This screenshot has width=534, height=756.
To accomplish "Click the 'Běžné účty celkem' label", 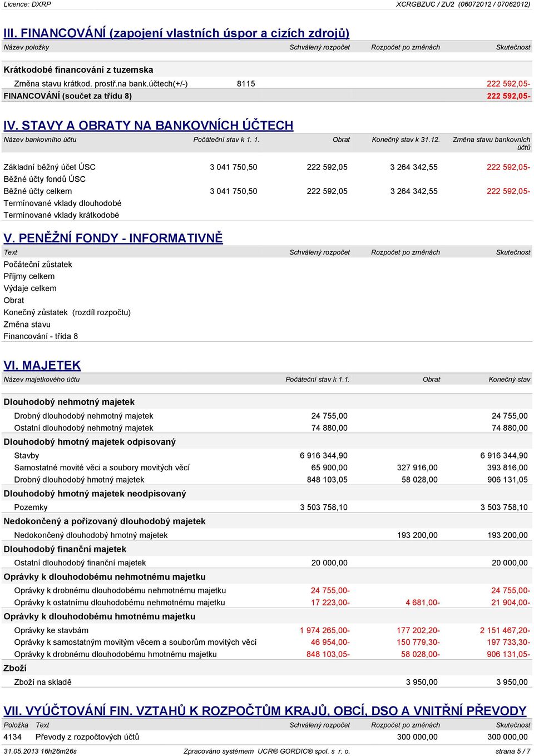I will [x=38, y=191].
